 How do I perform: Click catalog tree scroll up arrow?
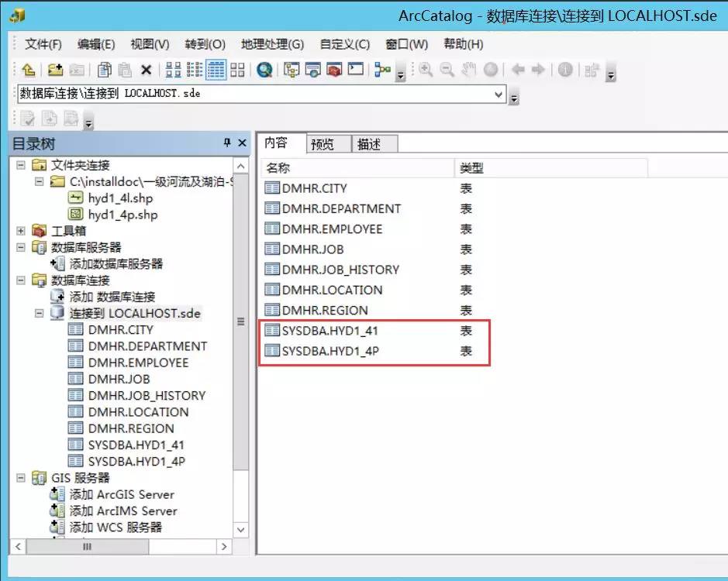(x=241, y=166)
